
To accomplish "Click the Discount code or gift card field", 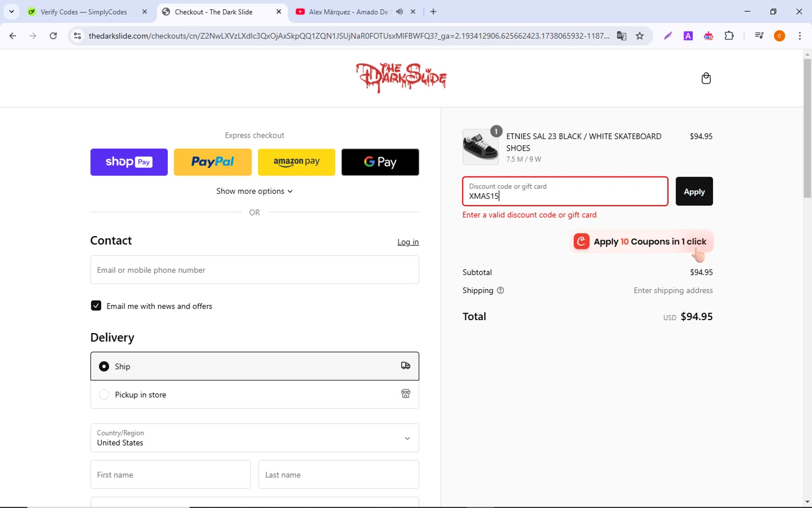I will 565,191.
